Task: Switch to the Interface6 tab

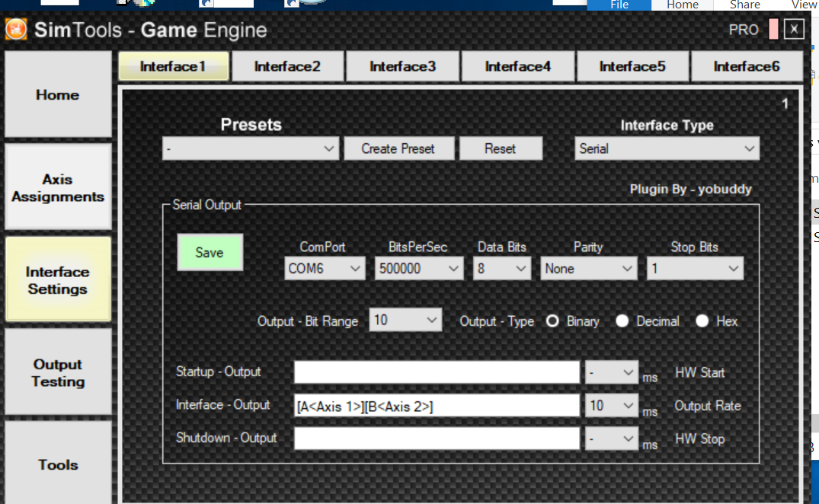Action: point(747,66)
